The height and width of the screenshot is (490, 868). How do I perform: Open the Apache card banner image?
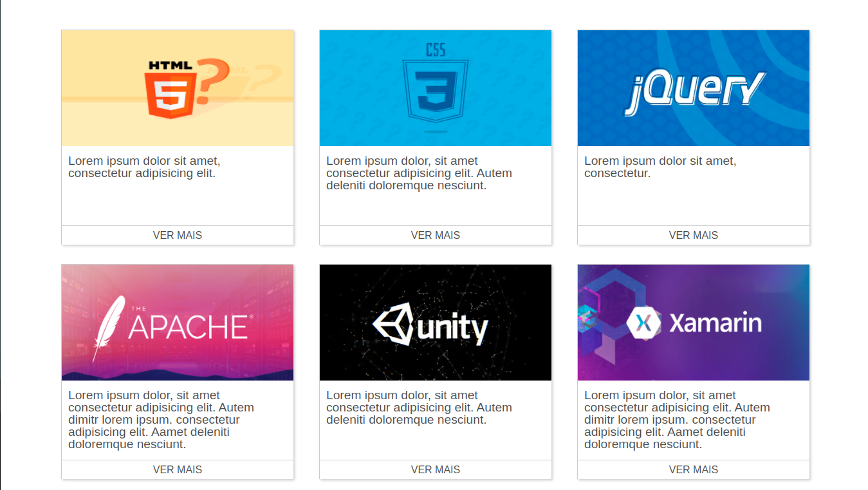pos(178,323)
